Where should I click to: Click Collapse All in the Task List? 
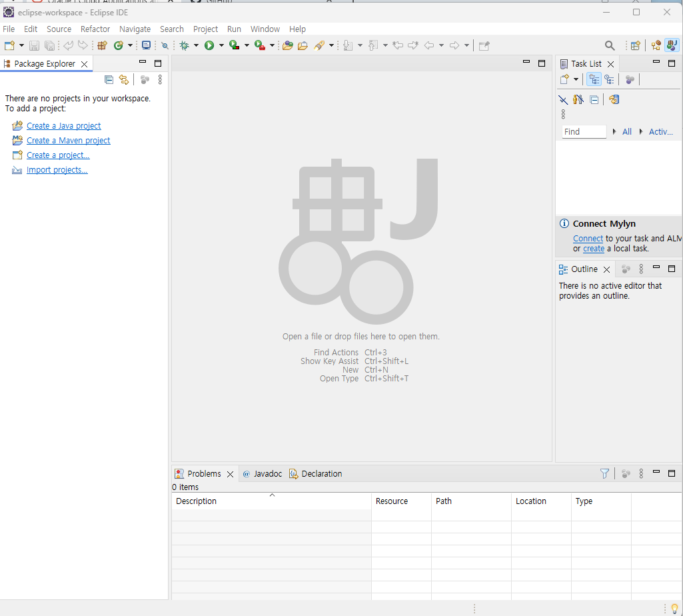[594, 100]
